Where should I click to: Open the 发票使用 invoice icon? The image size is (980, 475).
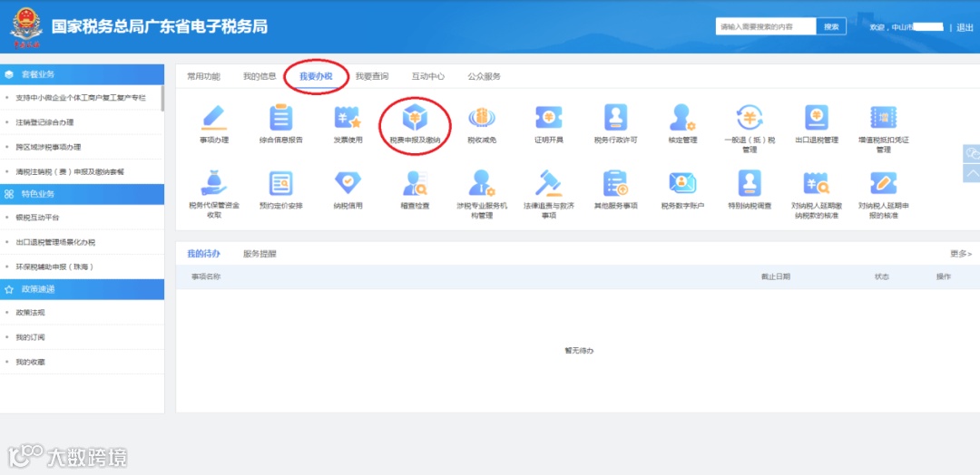pos(348,118)
